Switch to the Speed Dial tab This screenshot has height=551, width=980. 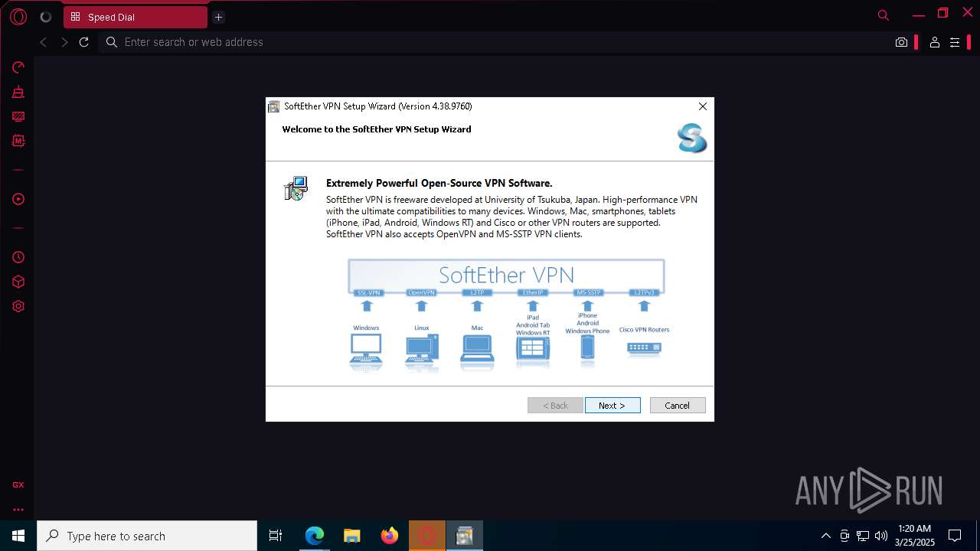pyautogui.click(x=135, y=17)
